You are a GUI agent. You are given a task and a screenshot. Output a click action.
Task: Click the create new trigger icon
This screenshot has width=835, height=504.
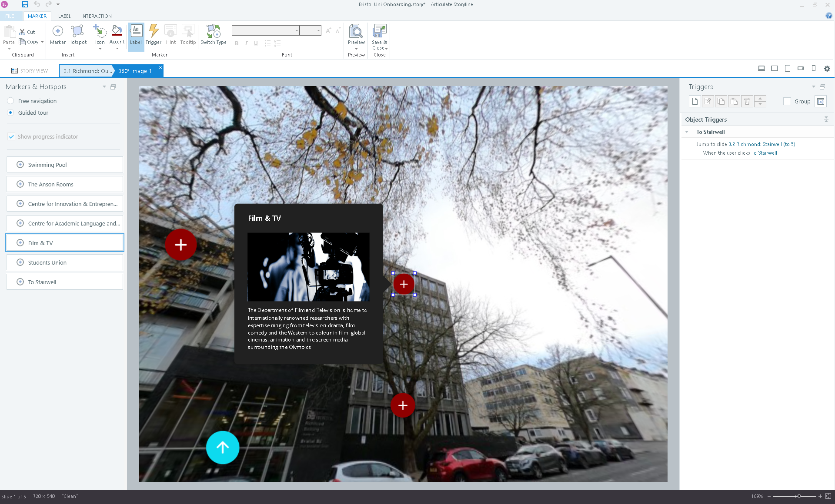point(695,101)
